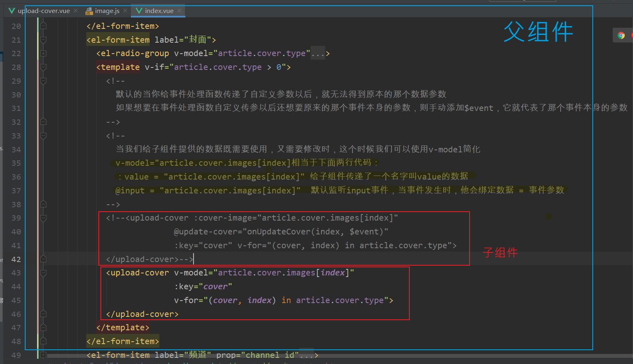Click :value = "article.cover.images[index]" comment text
The width and height of the screenshot is (633, 364).
point(211,177)
